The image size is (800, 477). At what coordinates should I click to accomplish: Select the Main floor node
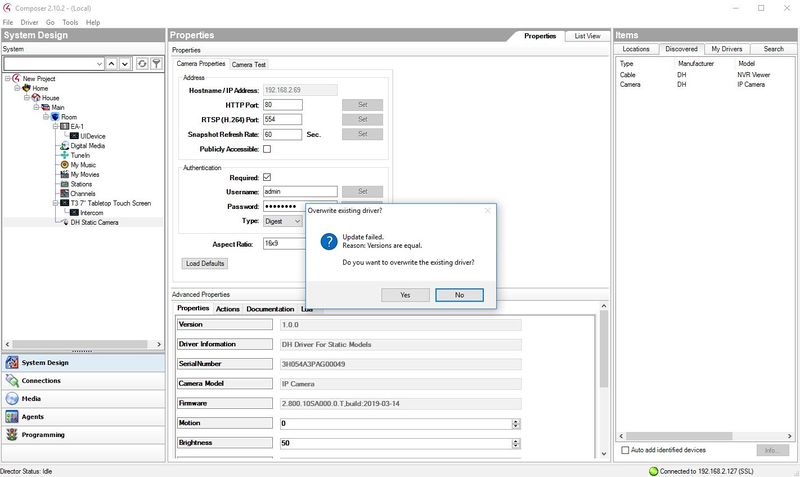pyautogui.click(x=58, y=107)
